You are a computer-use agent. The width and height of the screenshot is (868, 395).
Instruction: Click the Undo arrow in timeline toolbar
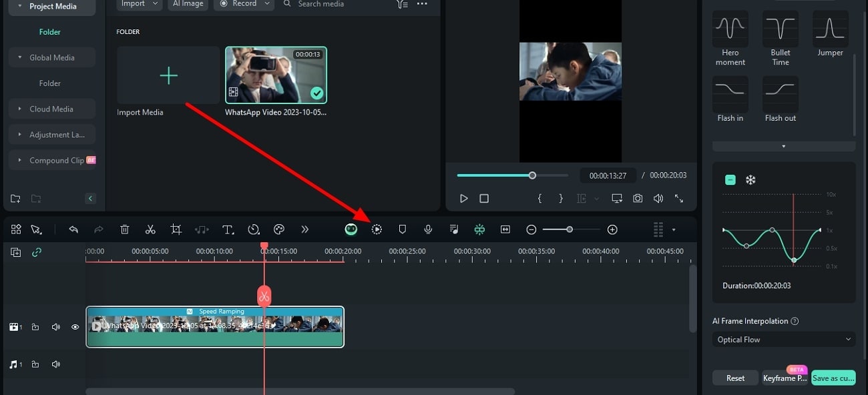(x=73, y=230)
